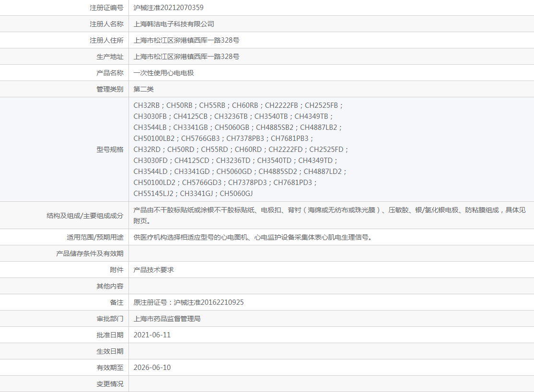The height and width of the screenshot is (392, 534).
Task: Click model code CH7681PB3
Action: click(290, 138)
